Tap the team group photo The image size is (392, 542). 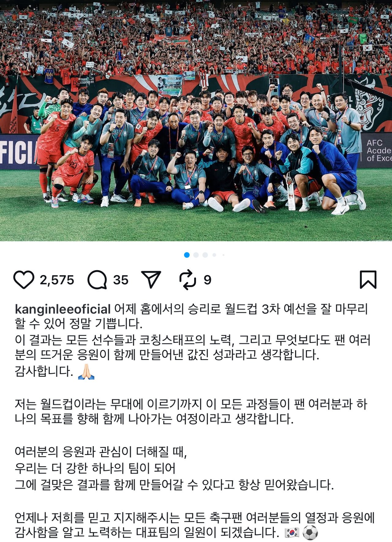tap(196, 120)
